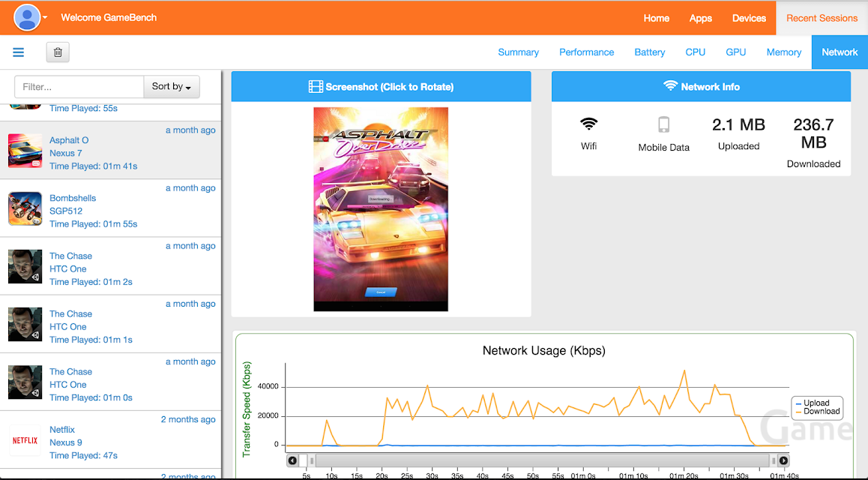Click the Network Info panel header
Screen dimensions: 868x480
point(701,86)
